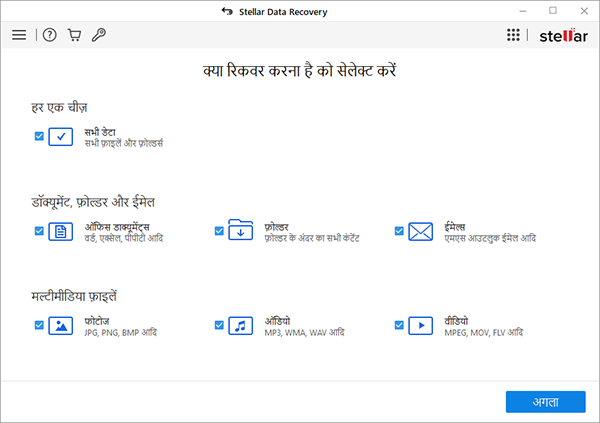600x423 pixels.
Task: Click the सभी डेटा monitor icon
Action: click(61, 136)
